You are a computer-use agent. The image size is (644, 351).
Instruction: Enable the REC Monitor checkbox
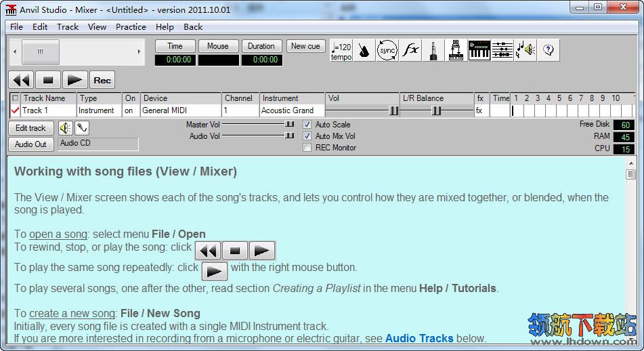coord(307,148)
